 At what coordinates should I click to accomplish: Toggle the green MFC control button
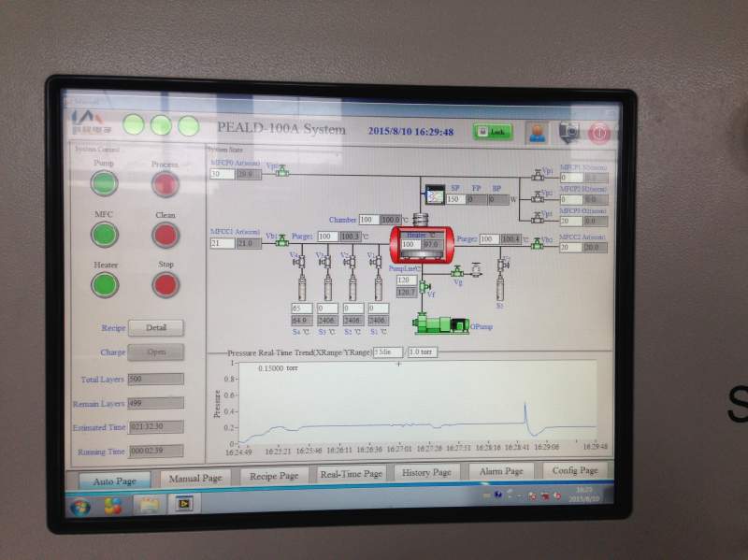(x=105, y=235)
